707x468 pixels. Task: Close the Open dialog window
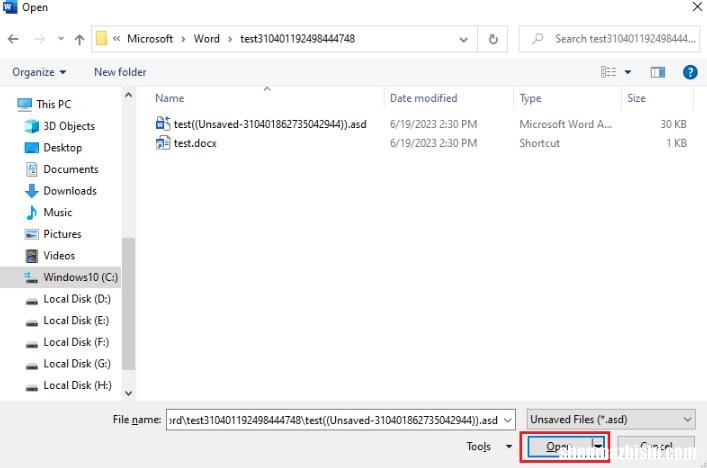tap(697, 7)
